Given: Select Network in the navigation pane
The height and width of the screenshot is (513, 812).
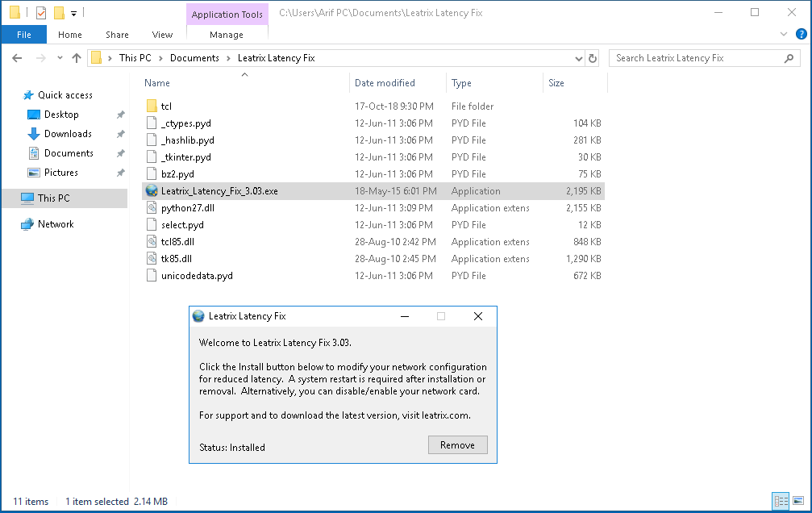Looking at the screenshot, I should (x=56, y=224).
